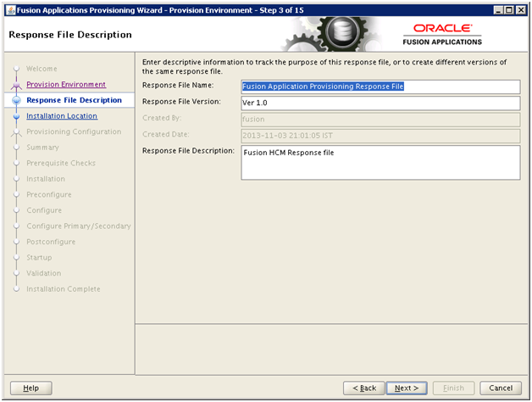Click the step bullet beside Summary
The height and width of the screenshot is (402, 532).
16,148
